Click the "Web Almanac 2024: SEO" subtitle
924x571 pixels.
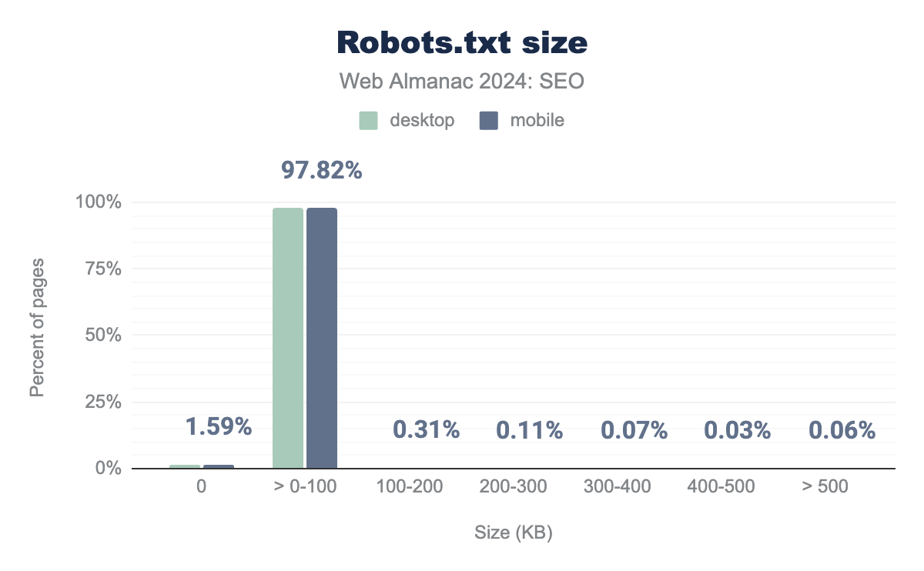tap(462, 82)
